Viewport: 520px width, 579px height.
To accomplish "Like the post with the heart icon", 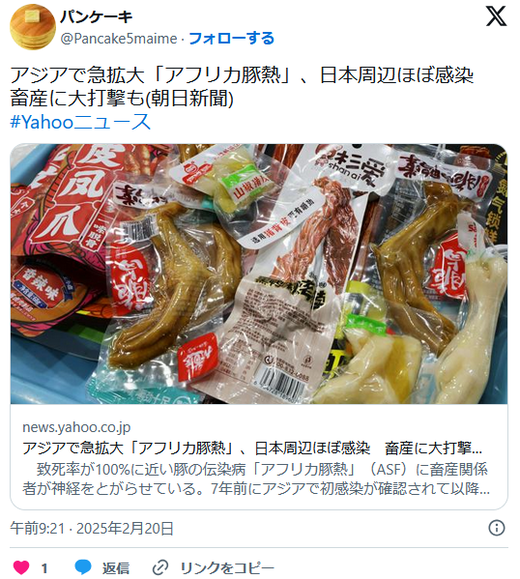I will click(21, 567).
